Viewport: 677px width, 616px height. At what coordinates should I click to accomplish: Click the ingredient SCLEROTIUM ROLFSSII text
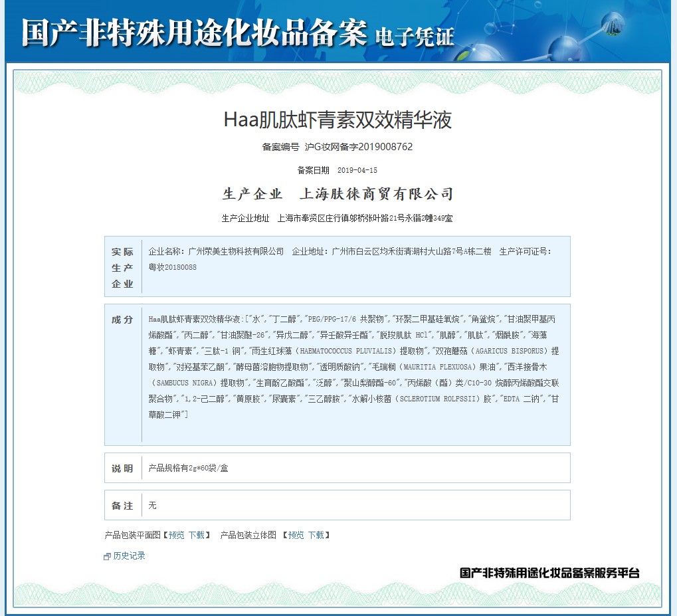[438, 399]
